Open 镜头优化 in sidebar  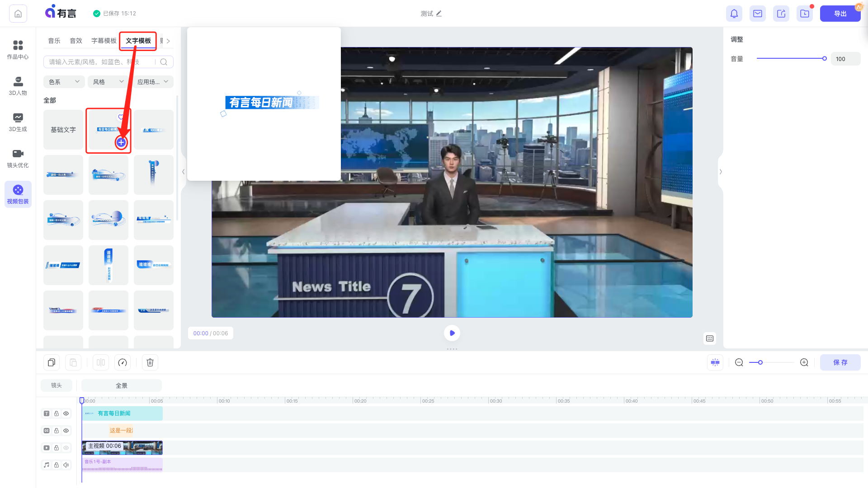click(18, 158)
